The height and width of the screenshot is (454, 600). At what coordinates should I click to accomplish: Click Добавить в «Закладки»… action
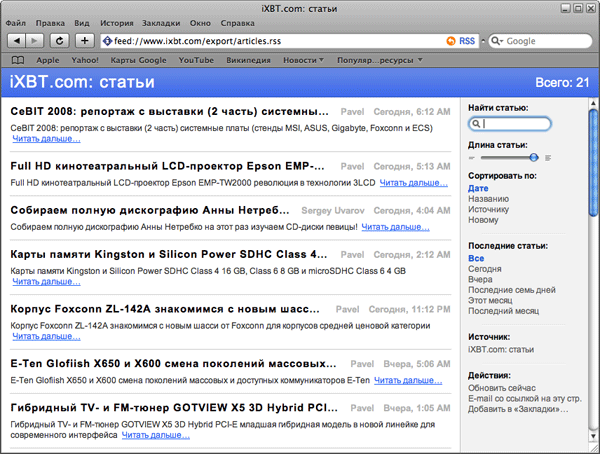(518, 409)
